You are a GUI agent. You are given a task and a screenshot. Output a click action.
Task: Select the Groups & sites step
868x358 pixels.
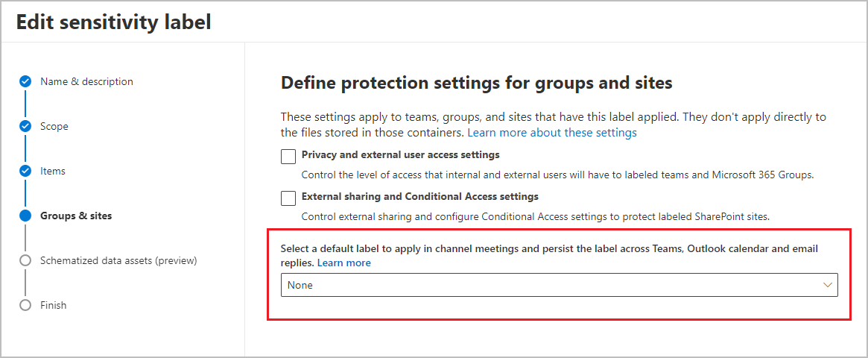click(x=76, y=216)
